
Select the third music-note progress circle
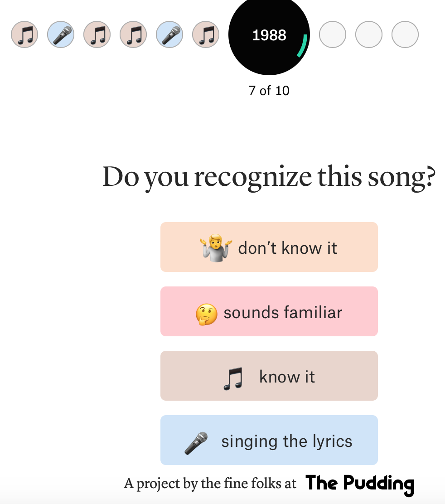(97, 34)
